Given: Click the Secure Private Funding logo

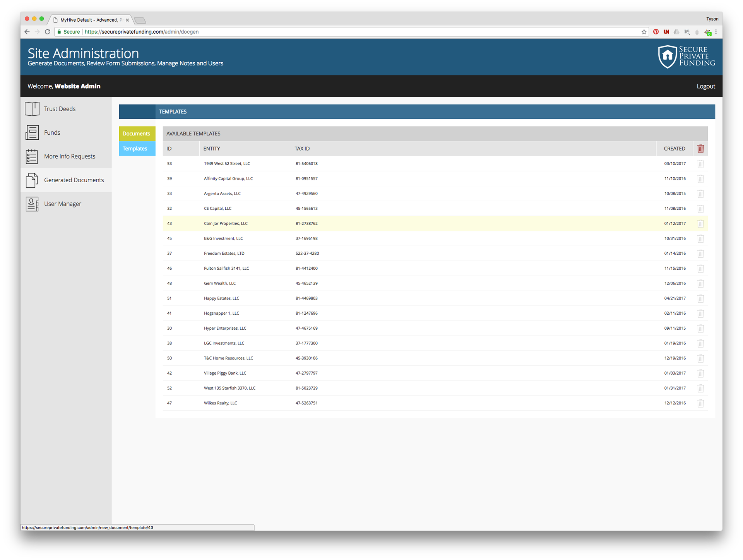Looking at the screenshot, I should tap(687, 57).
